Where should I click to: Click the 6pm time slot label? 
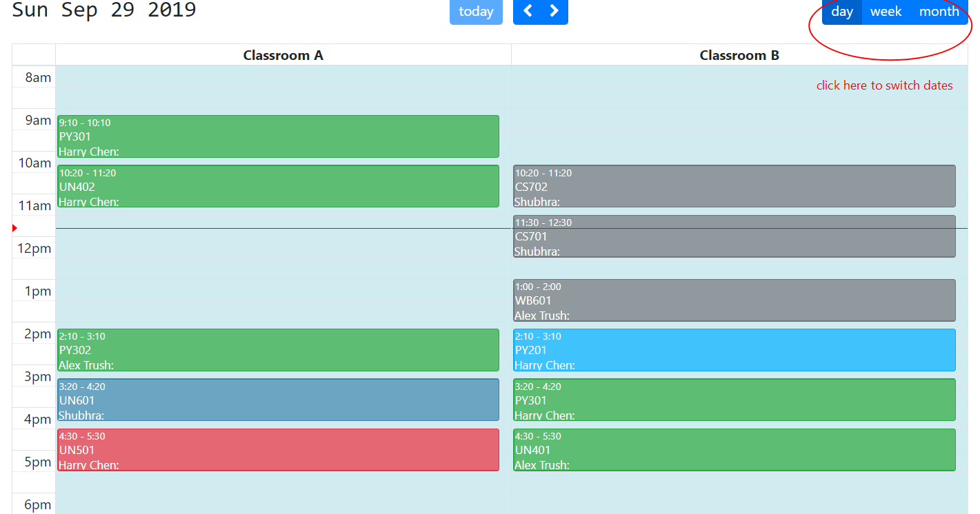click(x=38, y=504)
